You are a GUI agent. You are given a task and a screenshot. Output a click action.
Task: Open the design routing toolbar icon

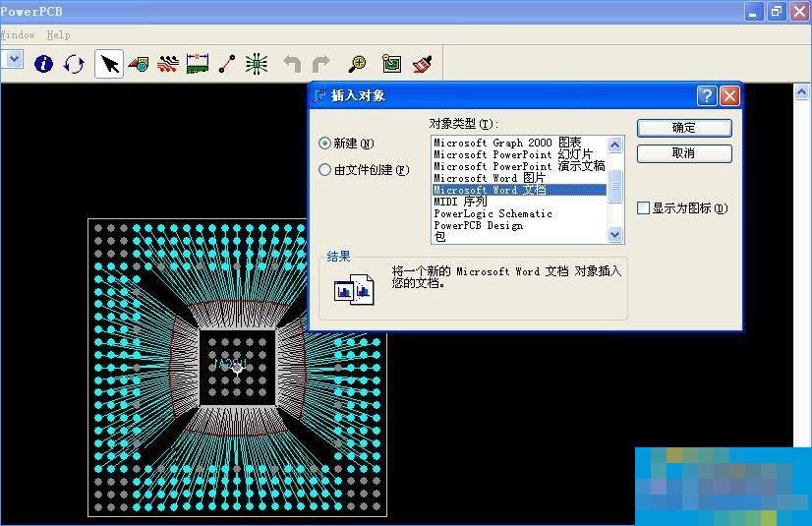click(x=168, y=64)
